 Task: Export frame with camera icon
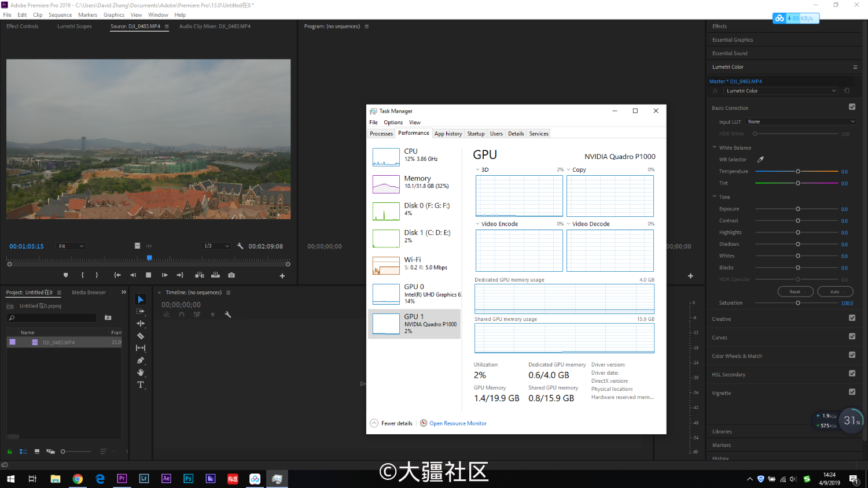[x=231, y=275]
